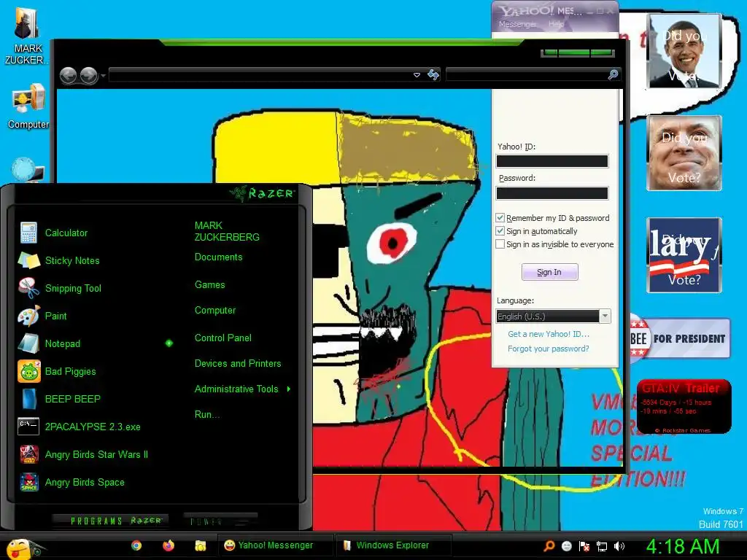The image size is (747, 560).
Task: Choose Run... in the start menu
Action: coord(206,415)
